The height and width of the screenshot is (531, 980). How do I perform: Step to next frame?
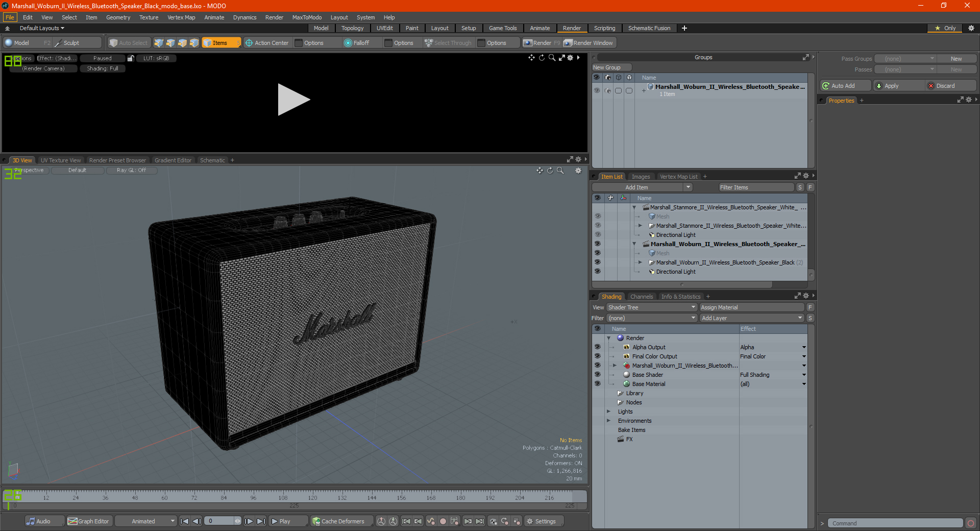point(249,521)
